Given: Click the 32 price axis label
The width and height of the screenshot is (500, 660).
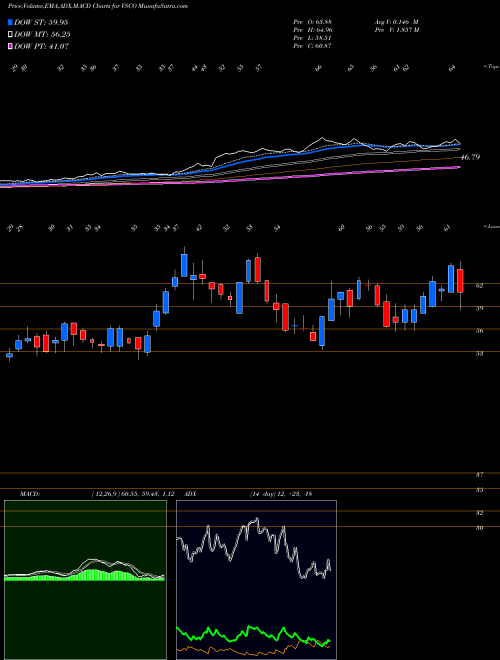Looking at the screenshot, I should coord(479,513).
